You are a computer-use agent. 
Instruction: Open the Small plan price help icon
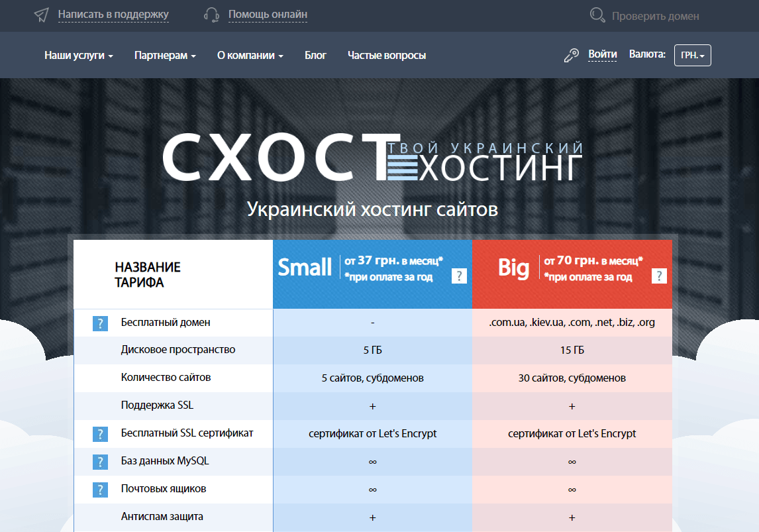point(459,276)
